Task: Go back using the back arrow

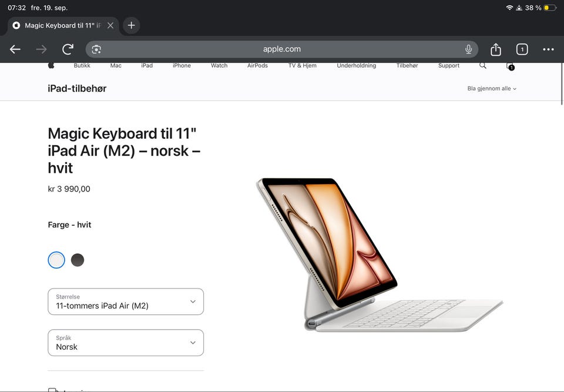Action: [x=15, y=49]
